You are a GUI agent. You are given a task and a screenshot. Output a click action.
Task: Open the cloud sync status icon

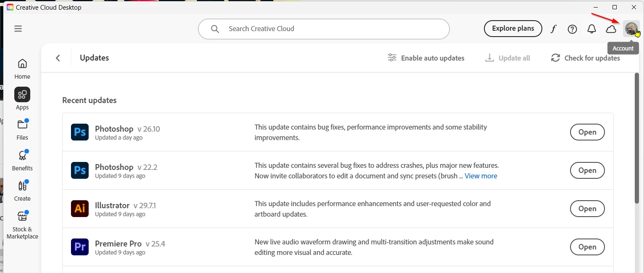coord(611,29)
